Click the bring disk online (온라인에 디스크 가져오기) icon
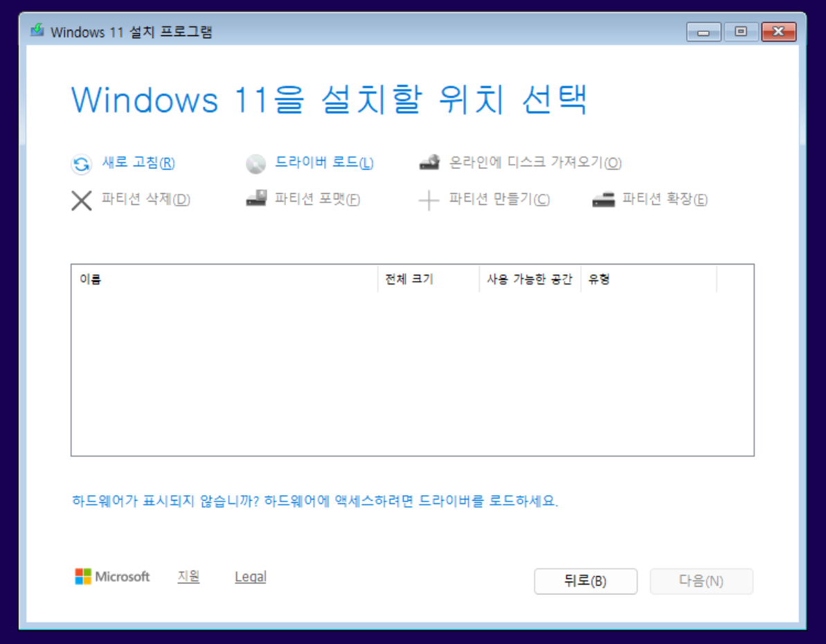Screen dimensions: 826x644 (x=429, y=162)
